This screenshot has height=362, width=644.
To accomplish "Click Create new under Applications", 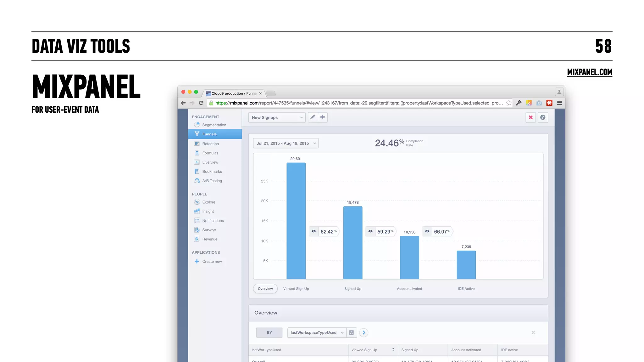I will [x=212, y=262].
